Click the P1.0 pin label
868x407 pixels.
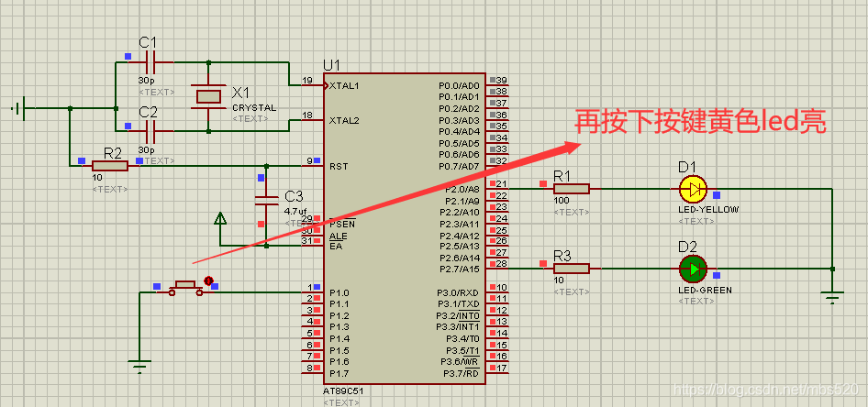[x=339, y=293]
